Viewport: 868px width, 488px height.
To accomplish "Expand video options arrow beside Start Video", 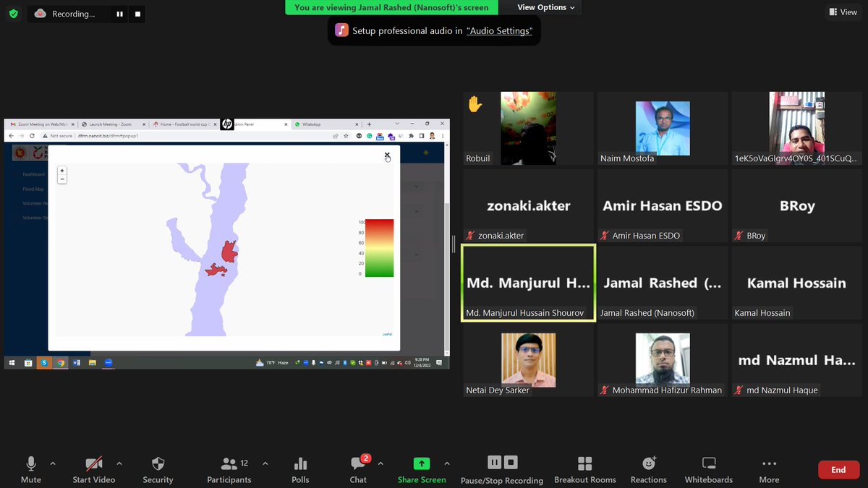I will pos(119,463).
